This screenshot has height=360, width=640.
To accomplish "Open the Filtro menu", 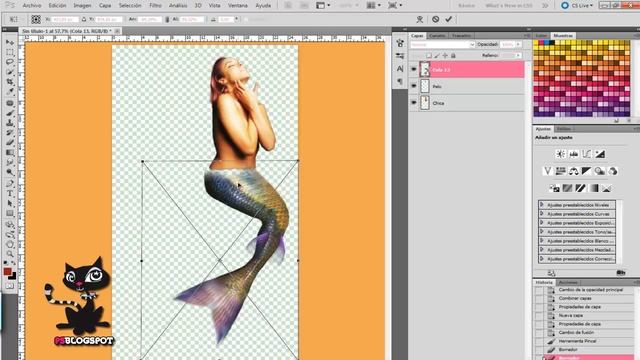I will [x=155, y=6].
